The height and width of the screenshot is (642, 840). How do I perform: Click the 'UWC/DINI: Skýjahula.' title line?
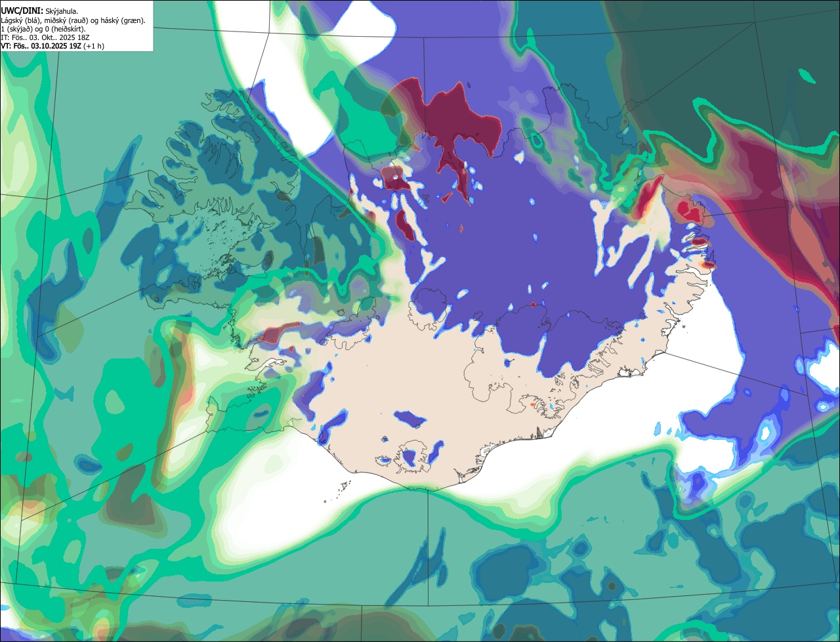pyautogui.click(x=39, y=11)
